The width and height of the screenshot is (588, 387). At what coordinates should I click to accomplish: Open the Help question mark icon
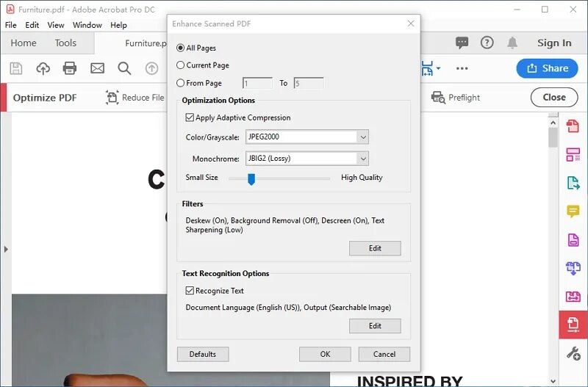(487, 43)
